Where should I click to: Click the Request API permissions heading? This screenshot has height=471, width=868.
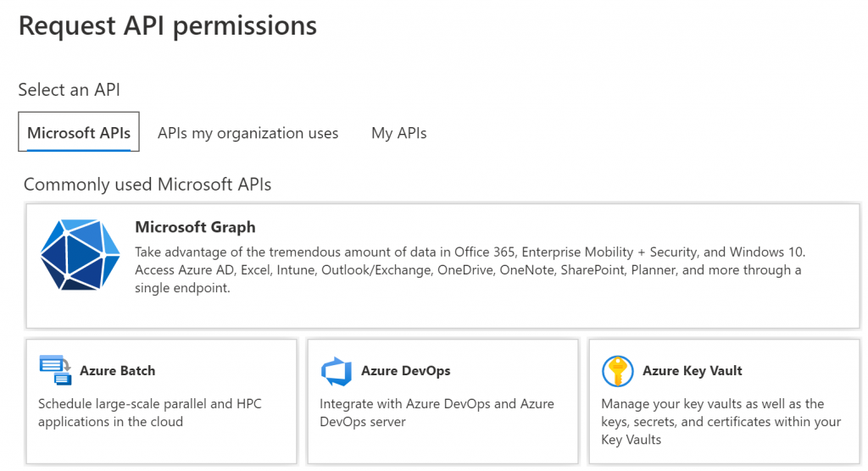click(168, 25)
